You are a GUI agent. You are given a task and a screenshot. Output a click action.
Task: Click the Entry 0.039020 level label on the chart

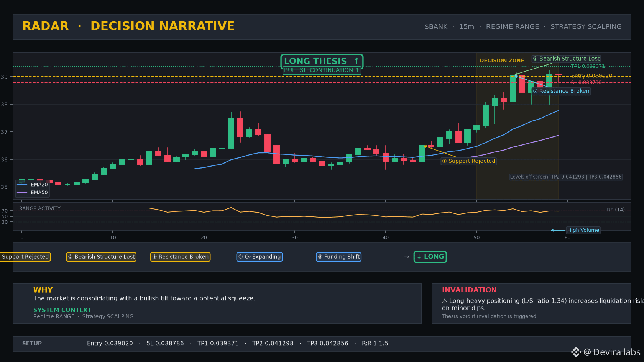click(x=591, y=76)
